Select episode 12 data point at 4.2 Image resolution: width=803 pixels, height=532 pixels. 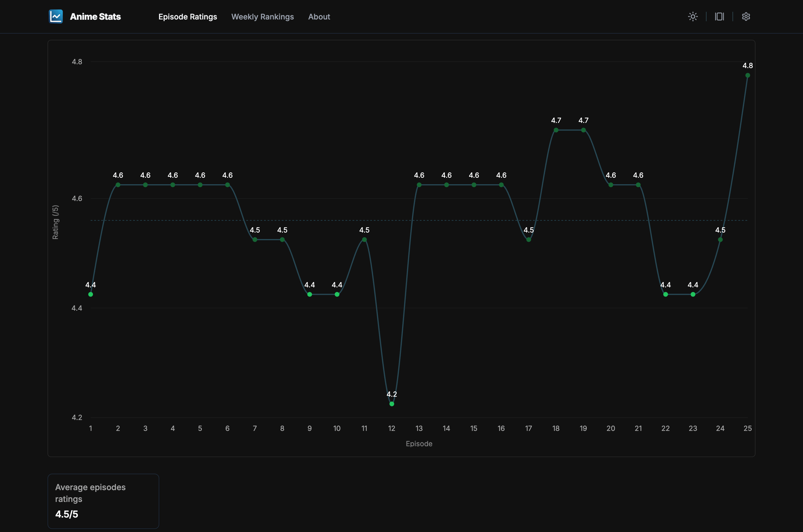click(391, 404)
